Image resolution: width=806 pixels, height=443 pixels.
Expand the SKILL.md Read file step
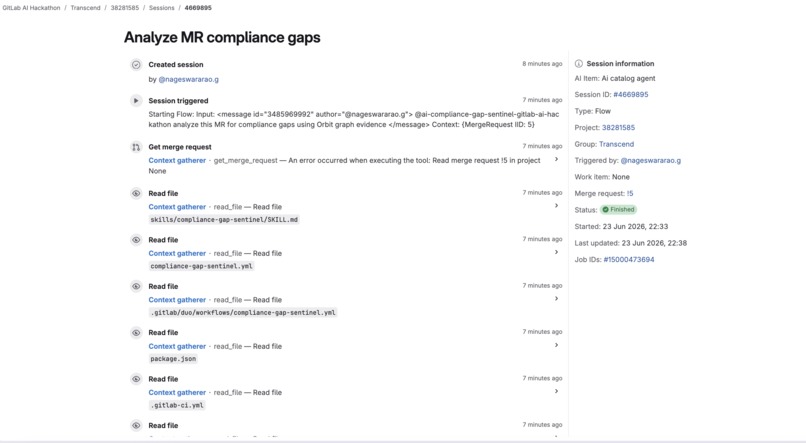(x=556, y=206)
